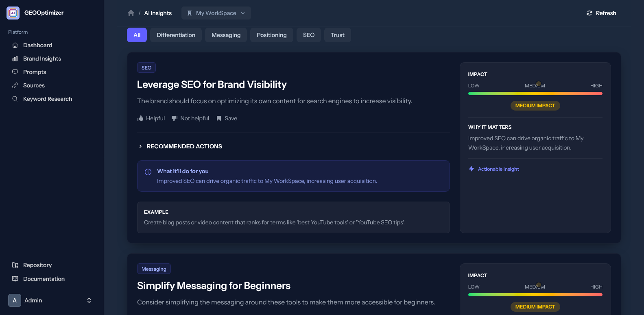Click the home breadcrumb icon
The width and height of the screenshot is (644, 315).
click(x=131, y=13)
